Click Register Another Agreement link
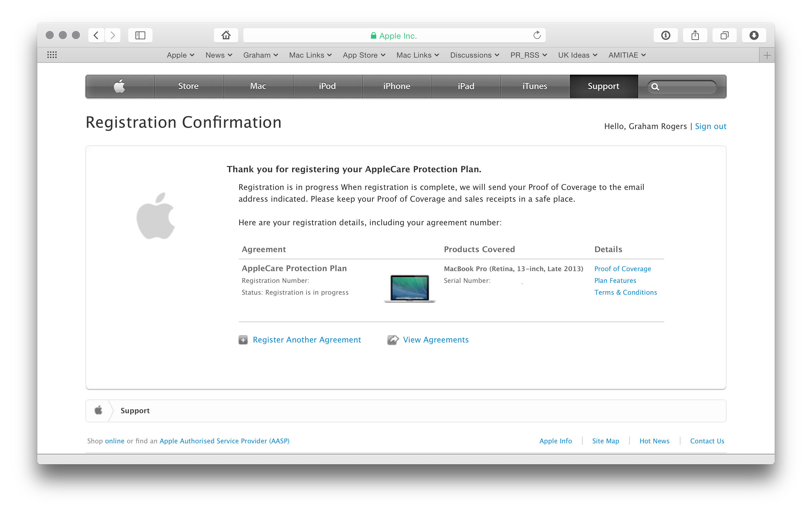 pos(307,340)
